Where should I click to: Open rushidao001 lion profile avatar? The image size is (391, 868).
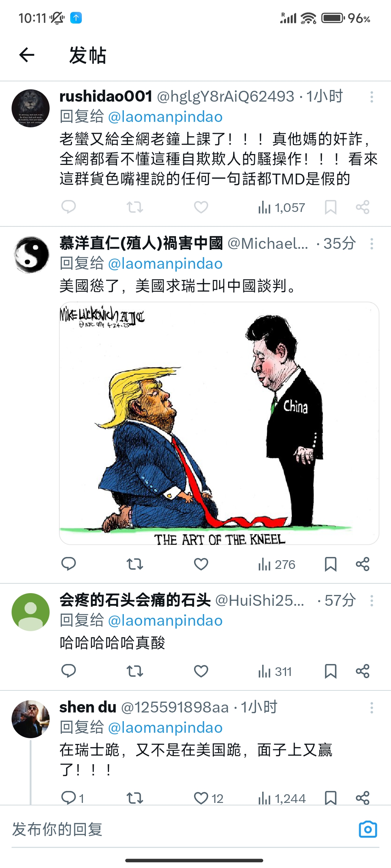(x=31, y=108)
